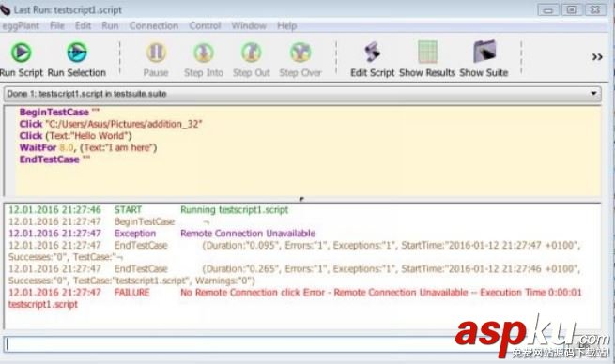This screenshot has height=364, width=615.
Task: Open the Window menu
Action: coord(249,26)
